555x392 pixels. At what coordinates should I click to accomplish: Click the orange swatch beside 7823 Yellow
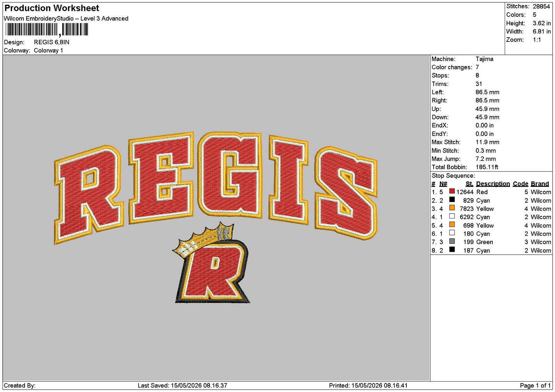pyautogui.click(x=452, y=208)
